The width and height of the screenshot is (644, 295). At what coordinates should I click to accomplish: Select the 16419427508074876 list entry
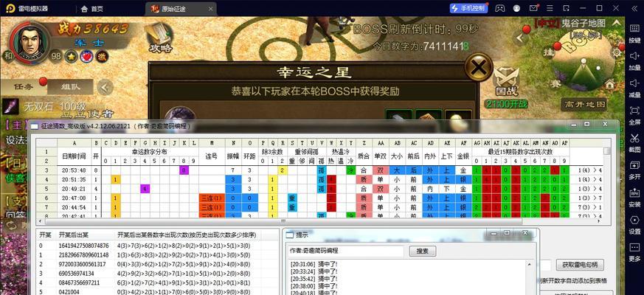point(84,246)
